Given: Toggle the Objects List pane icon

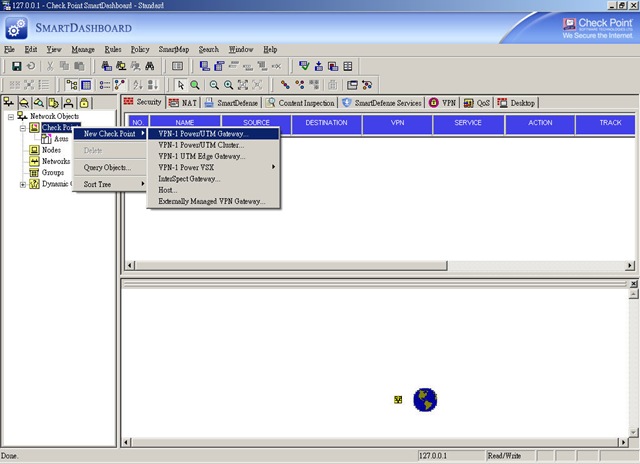Looking at the screenshot, I should coord(105,85).
